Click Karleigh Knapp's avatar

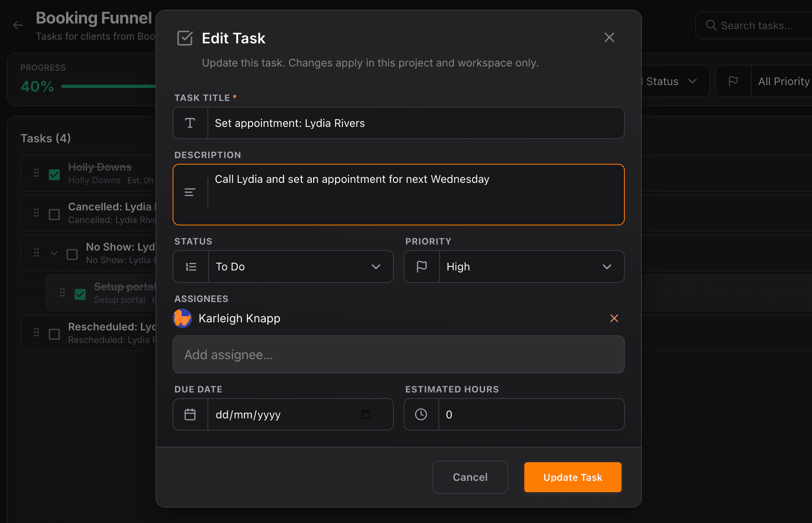click(182, 318)
